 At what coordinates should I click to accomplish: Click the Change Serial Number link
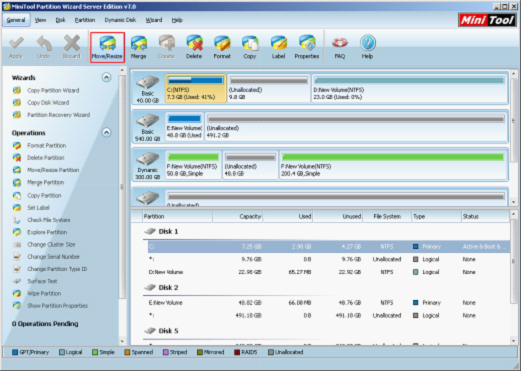pyautogui.click(x=53, y=257)
